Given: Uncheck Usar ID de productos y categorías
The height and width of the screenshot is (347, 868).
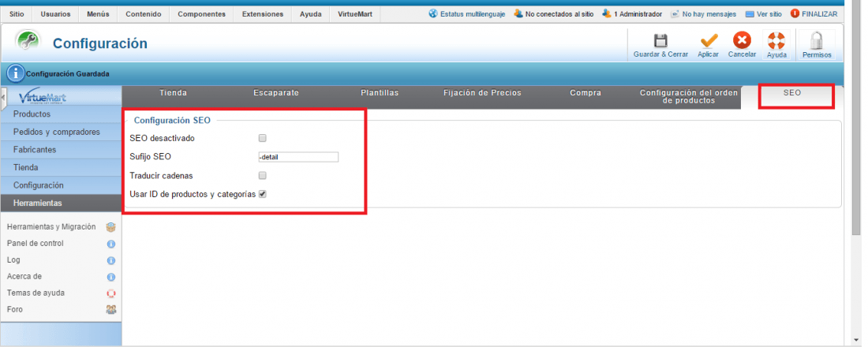Looking at the screenshot, I should pyautogui.click(x=263, y=194).
